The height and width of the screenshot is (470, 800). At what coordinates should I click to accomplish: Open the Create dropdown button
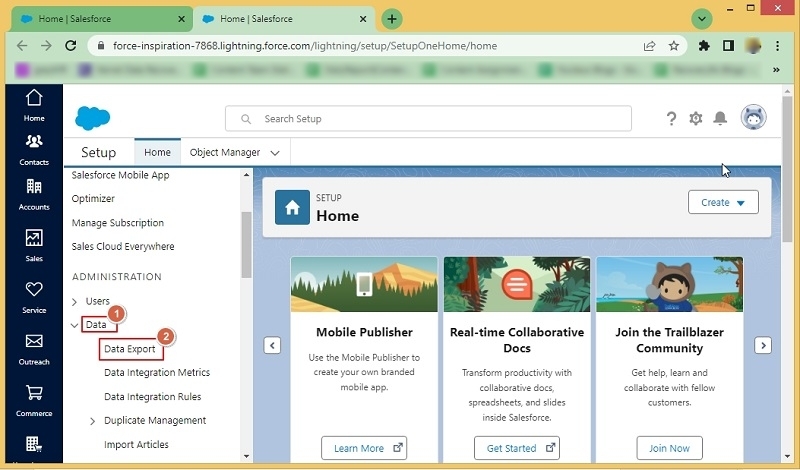(x=723, y=202)
